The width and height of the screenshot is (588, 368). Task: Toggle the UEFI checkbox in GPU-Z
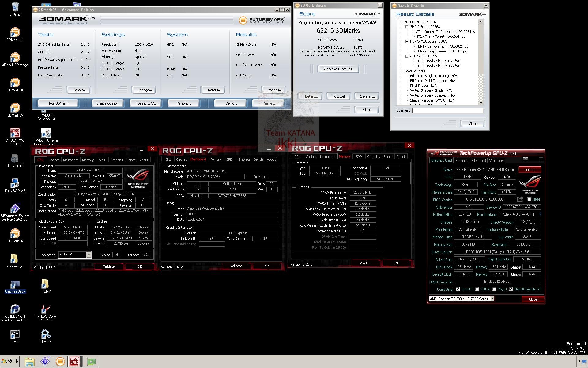pyautogui.click(x=529, y=200)
